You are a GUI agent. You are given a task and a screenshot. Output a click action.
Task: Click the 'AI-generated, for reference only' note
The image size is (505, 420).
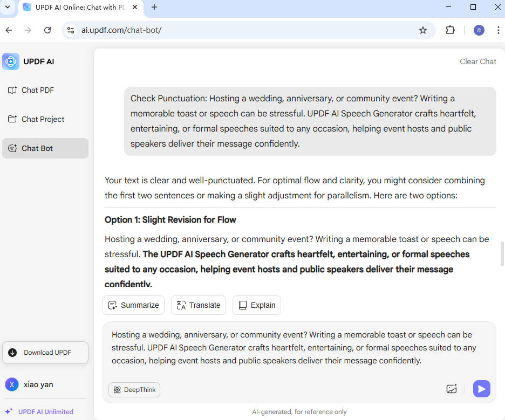pos(299,411)
